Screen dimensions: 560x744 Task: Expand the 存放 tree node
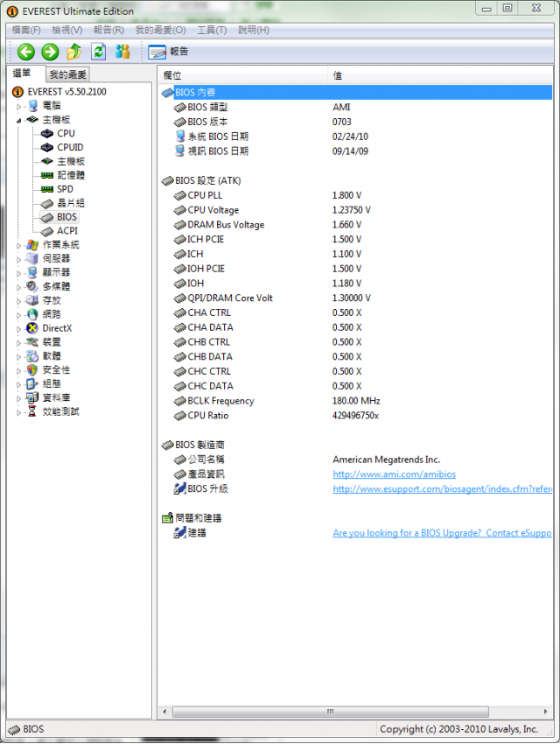[x=19, y=301]
